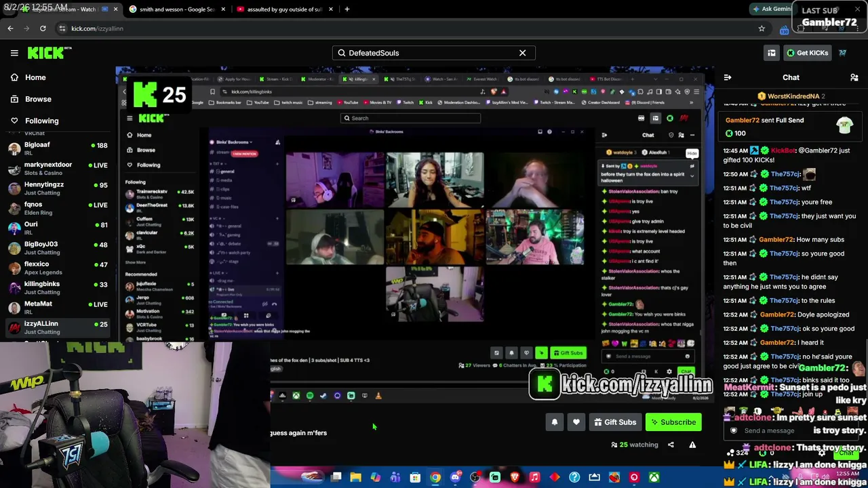
Task: Open fqnos Elden Ring channel
Action: click(57, 208)
